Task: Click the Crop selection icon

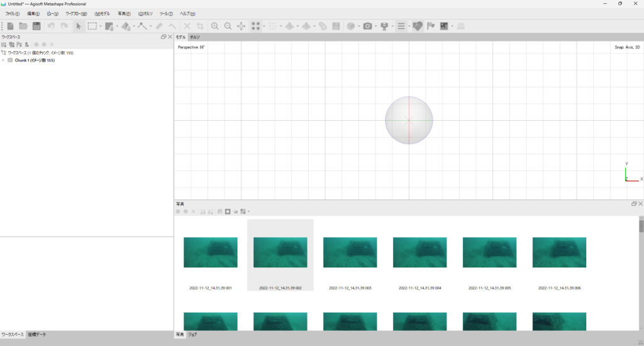Action: [x=200, y=26]
